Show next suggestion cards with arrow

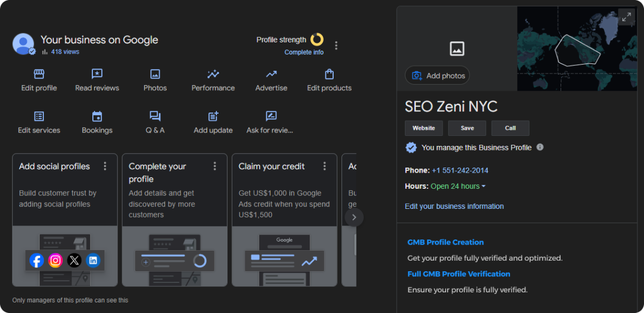click(x=354, y=217)
